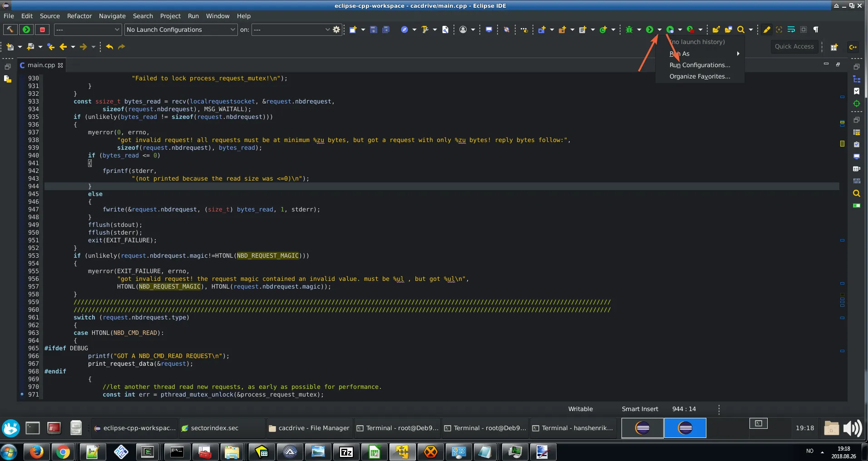Click the New C++ class icon
The height and width of the screenshot is (461, 868).
(603, 29)
